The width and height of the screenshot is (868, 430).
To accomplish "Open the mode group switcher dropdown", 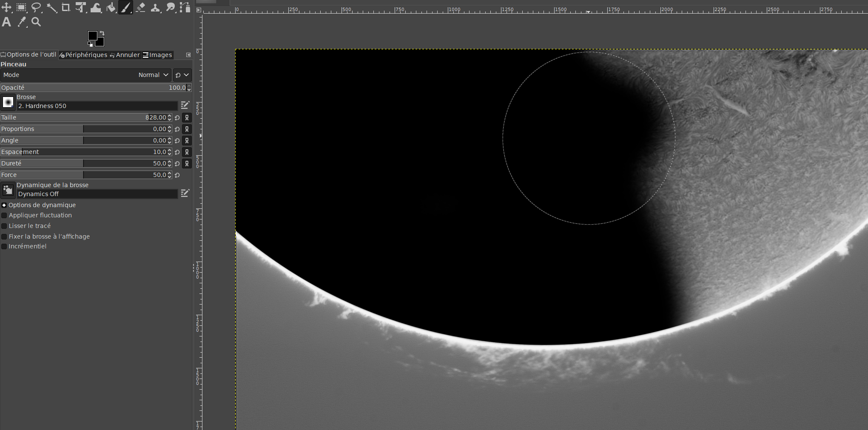I will point(182,75).
